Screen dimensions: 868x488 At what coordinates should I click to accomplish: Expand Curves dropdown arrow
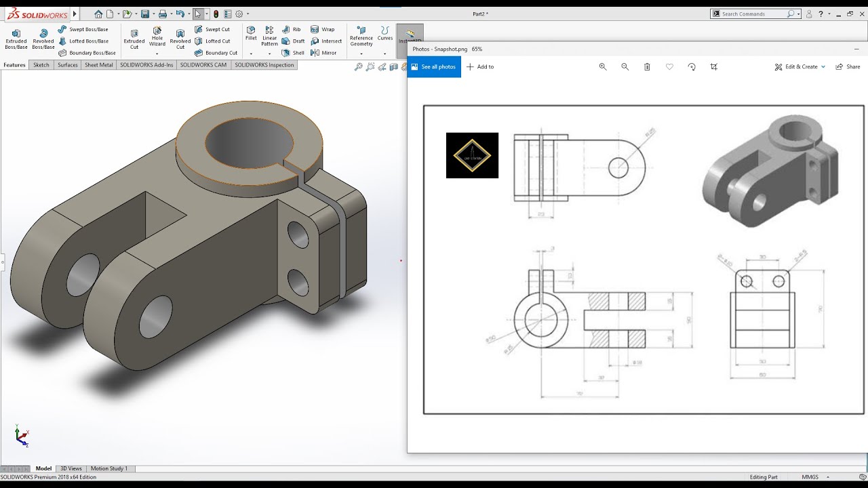[385, 54]
